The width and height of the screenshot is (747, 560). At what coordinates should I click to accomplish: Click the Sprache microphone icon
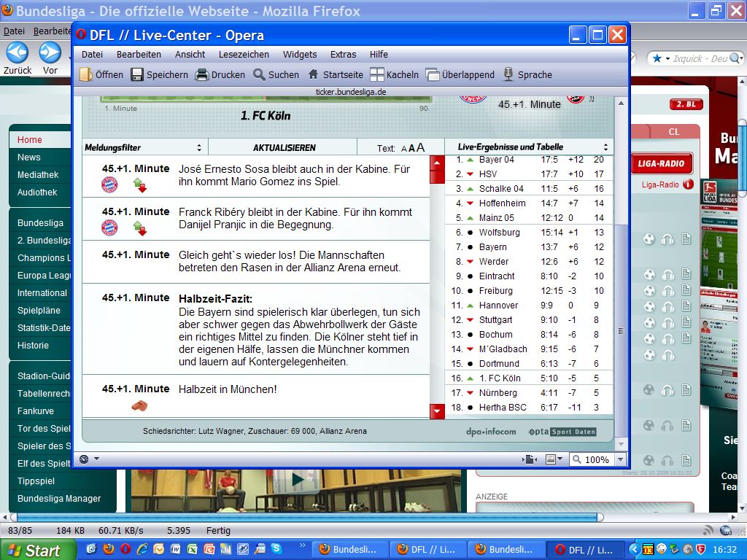coord(508,74)
